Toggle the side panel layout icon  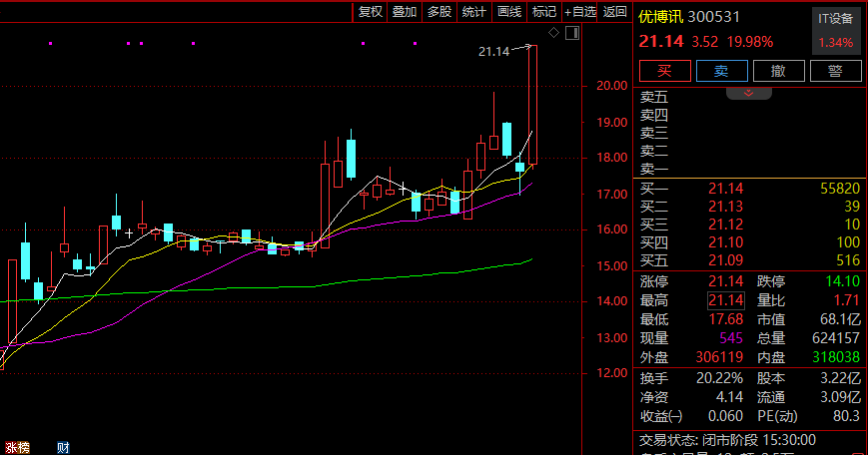click(x=572, y=33)
